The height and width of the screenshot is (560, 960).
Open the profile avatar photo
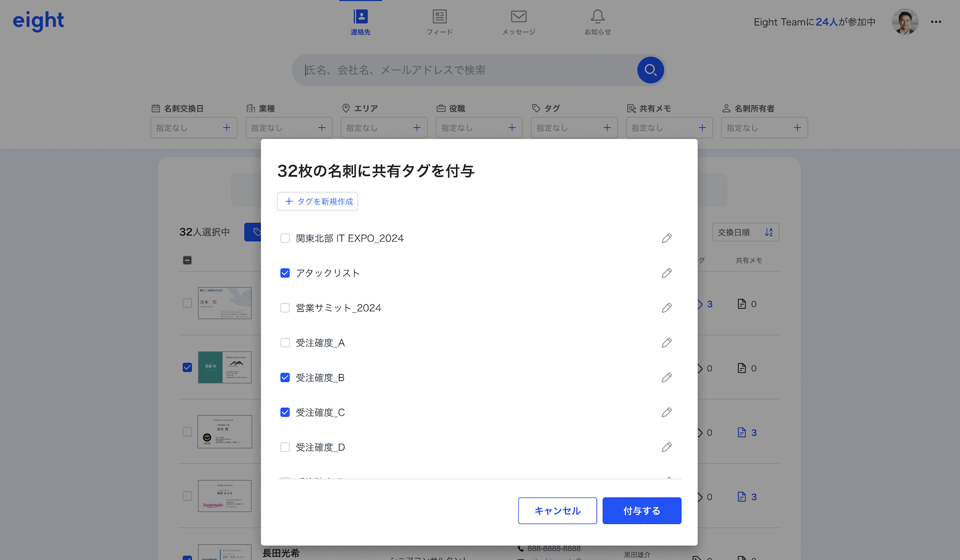point(905,22)
